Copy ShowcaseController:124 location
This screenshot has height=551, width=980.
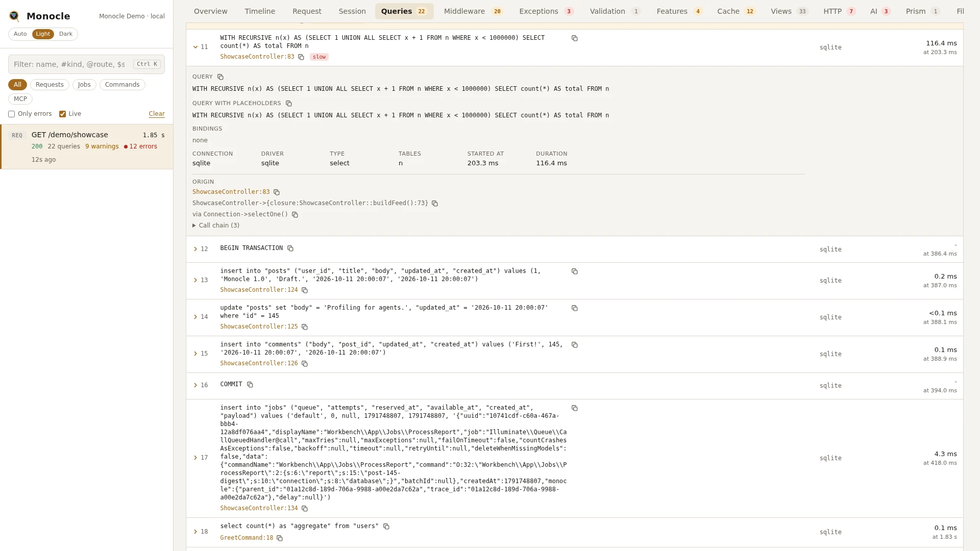pos(305,290)
